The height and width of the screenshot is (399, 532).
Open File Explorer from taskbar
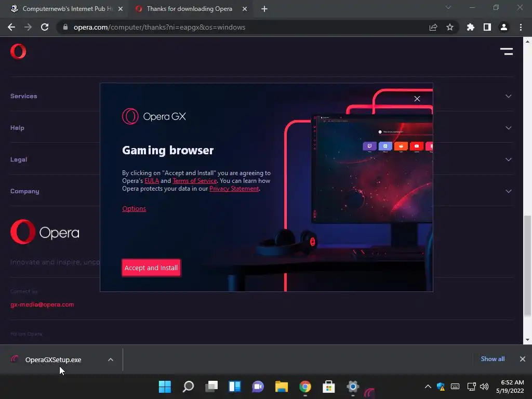pyautogui.click(x=282, y=387)
